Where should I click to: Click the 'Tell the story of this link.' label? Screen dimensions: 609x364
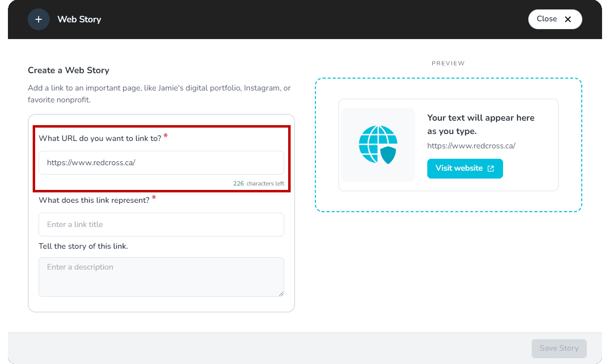(x=83, y=246)
